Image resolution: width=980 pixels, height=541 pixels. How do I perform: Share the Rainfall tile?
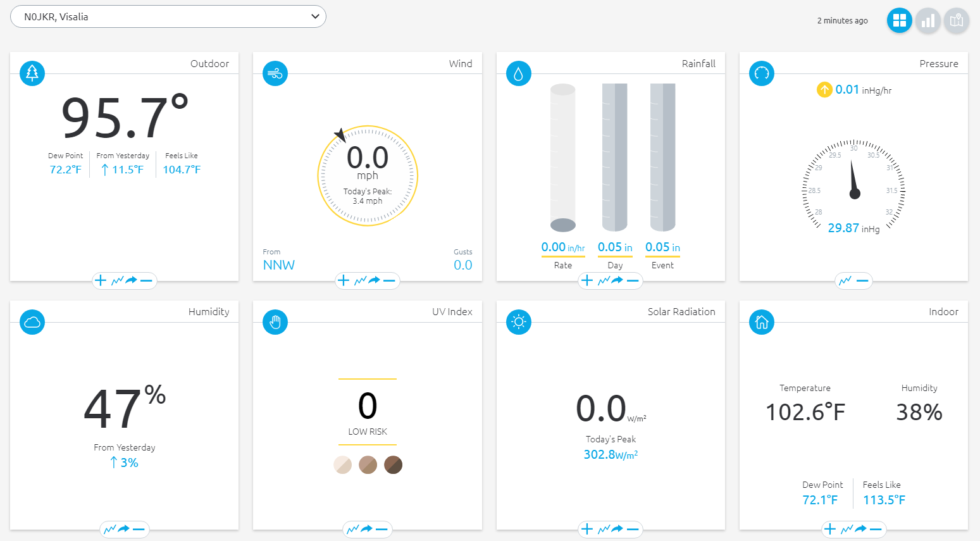pyautogui.click(x=617, y=280)
